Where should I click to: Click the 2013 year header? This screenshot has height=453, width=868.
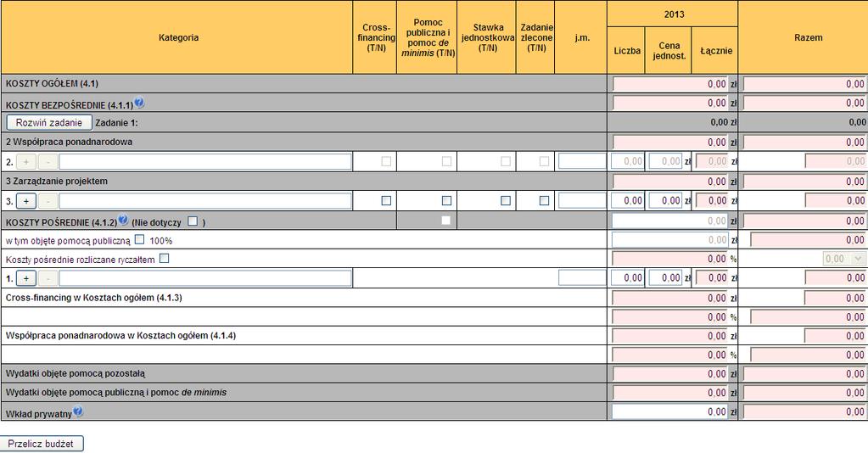coord(674,14)
